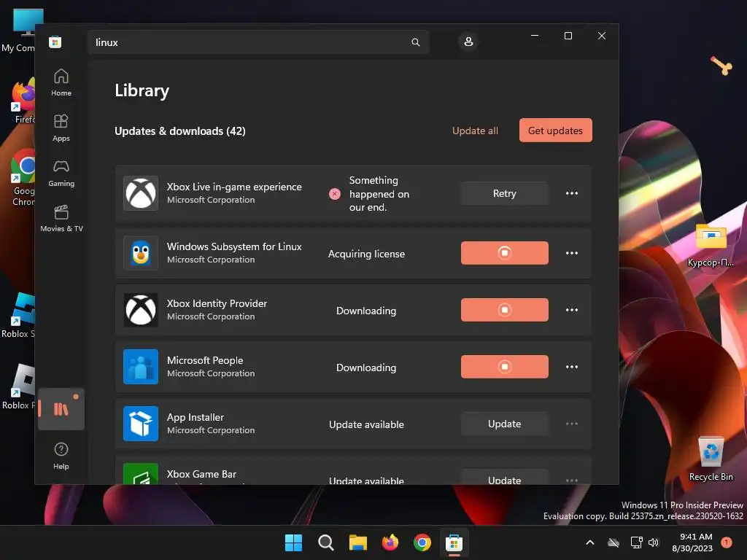Launch Chrome from the taskbar
The image size is (747, 560).
point(422,542)
